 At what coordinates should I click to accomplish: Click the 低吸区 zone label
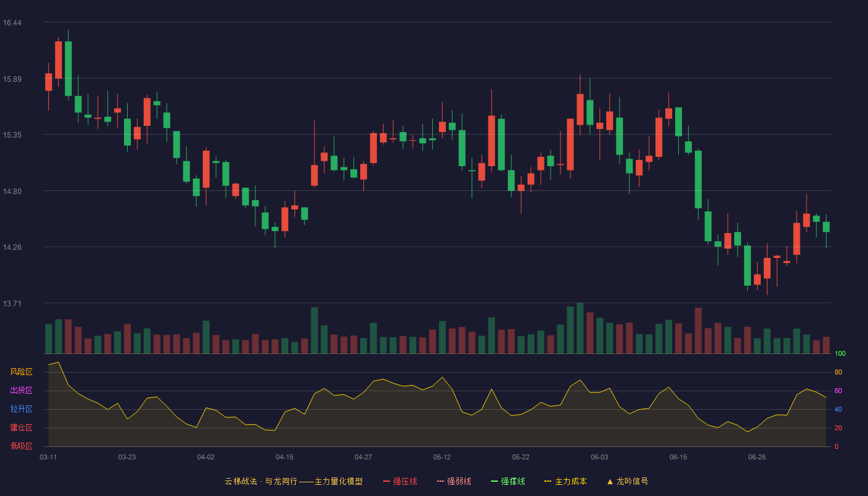pos(21,446)
